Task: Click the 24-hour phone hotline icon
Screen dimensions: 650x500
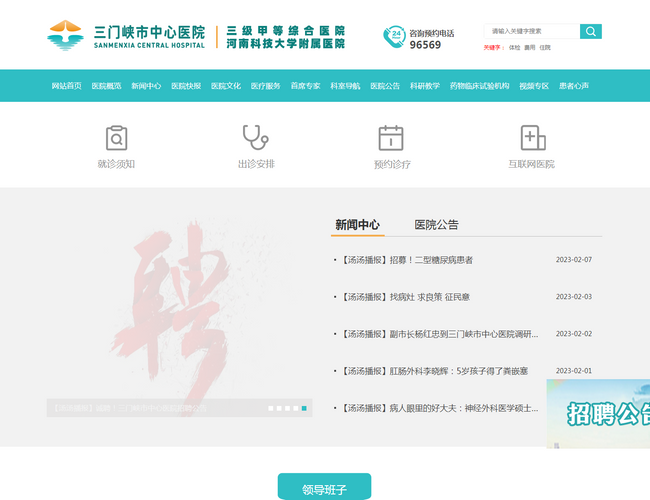Action: point(395,37)
